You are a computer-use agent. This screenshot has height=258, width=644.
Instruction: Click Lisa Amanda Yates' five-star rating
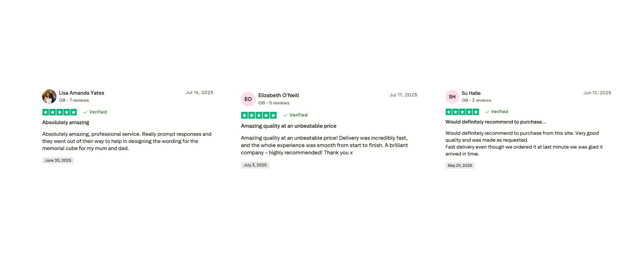(60, 112)
